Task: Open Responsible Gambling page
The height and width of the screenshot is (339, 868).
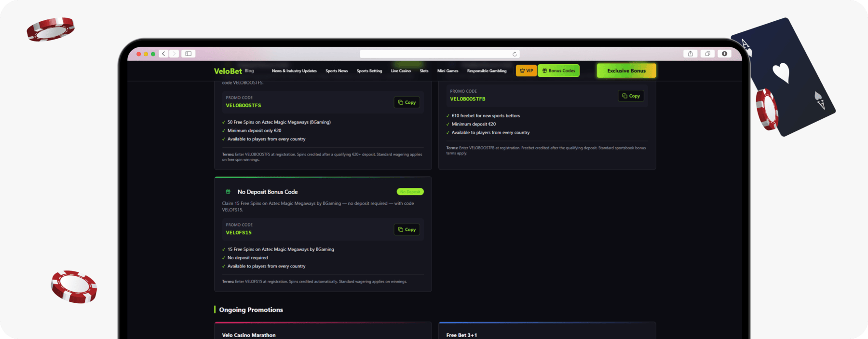Action: tap(487, 71)
